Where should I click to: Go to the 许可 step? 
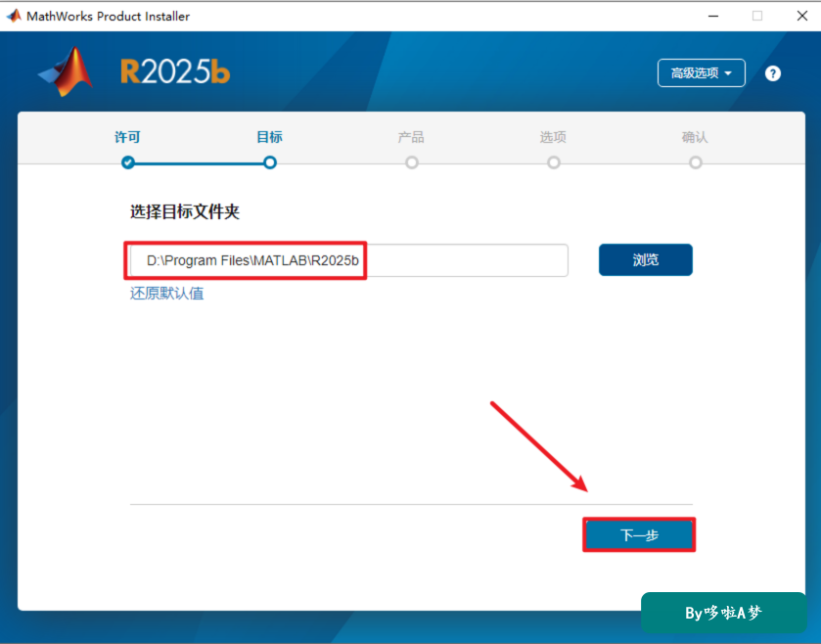pos(127,137)
